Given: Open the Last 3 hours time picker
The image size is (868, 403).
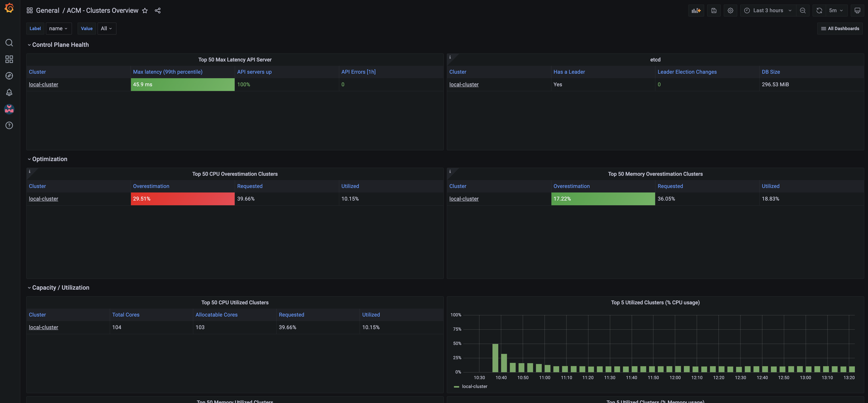Looking at the screenshot, I should click(x=768, y=11).
